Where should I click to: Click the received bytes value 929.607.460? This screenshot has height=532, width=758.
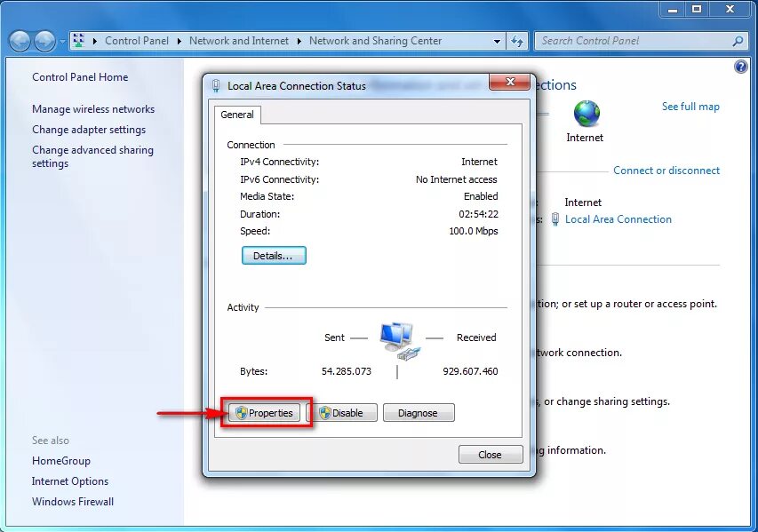click(x=470, y=371)
